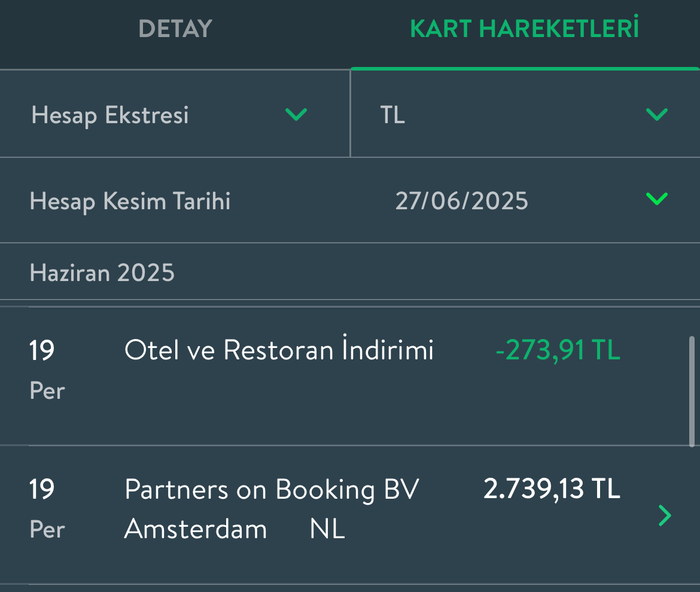The image size is (700, 592).
Task: Select the 27/06/2025 statement date value
Action: [x=462, y=201]
